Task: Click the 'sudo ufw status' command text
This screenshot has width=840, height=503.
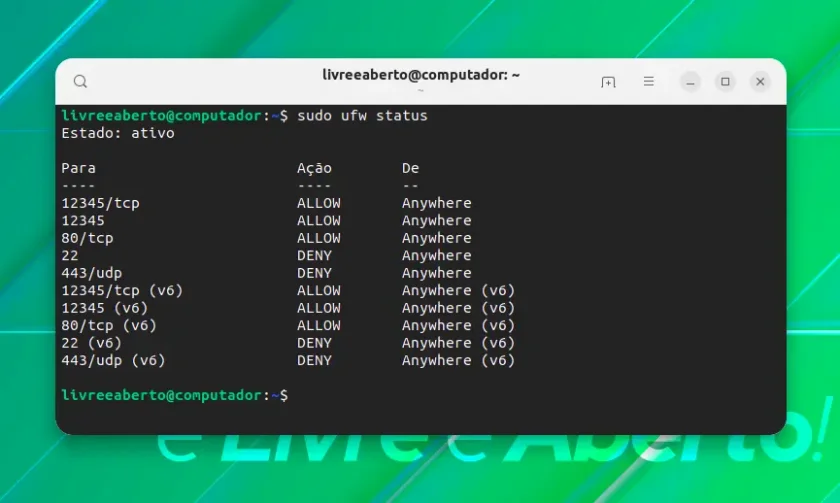Action: click(362, 116)
